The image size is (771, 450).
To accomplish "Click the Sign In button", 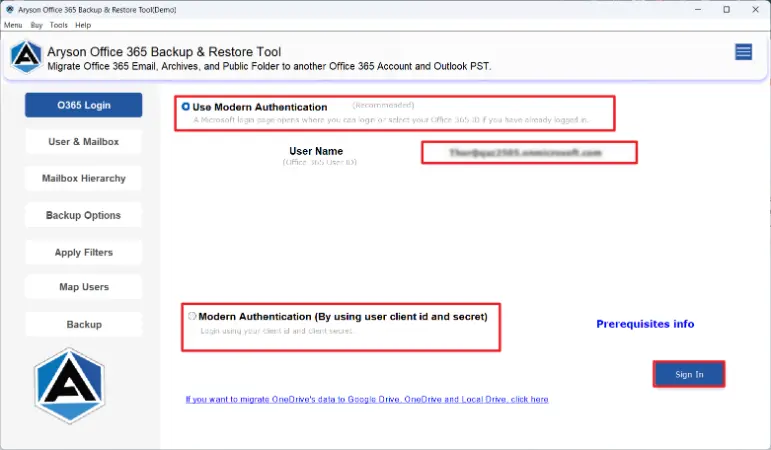I will [x=689, y=374].
